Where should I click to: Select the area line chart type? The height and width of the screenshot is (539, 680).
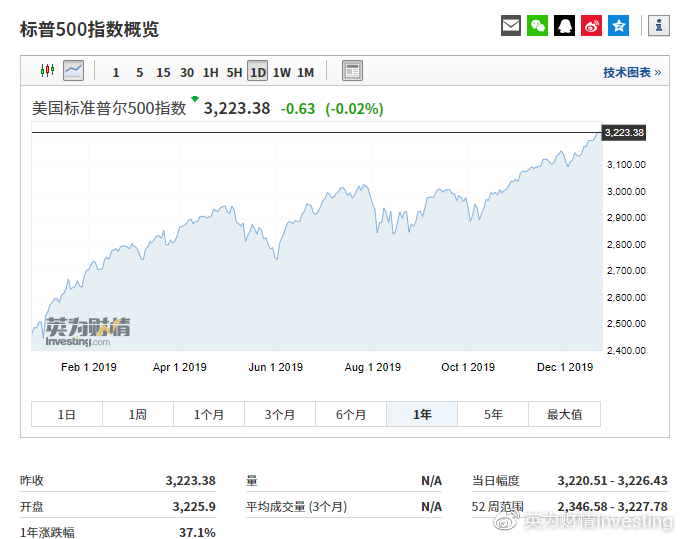[73, 71]
